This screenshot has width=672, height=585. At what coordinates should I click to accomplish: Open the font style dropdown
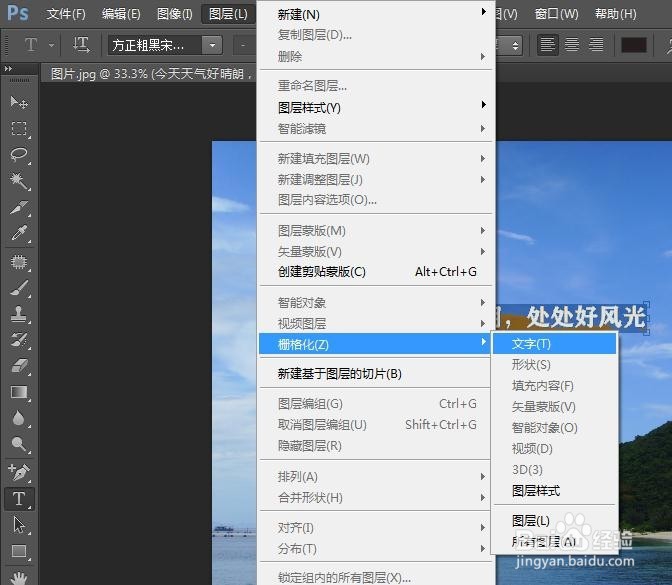pyautogui.click(x=245, y=45)
